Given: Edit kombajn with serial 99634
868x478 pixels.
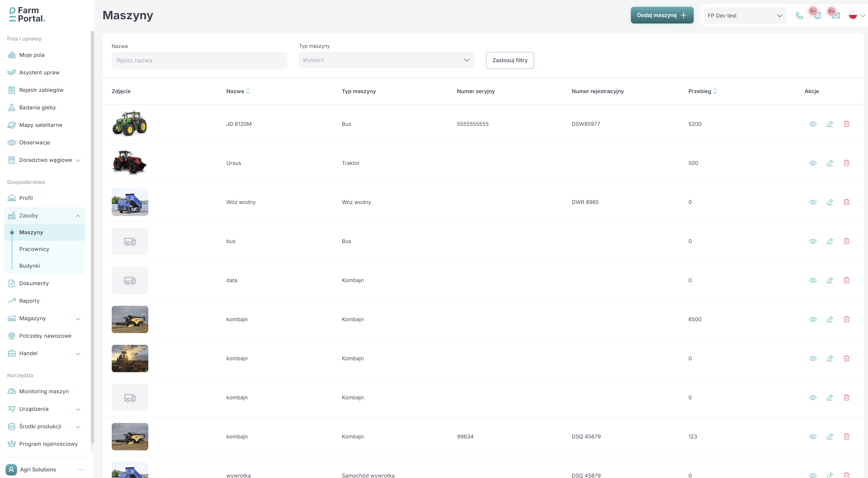Looking at the screenshot, I should coord(830,436).
